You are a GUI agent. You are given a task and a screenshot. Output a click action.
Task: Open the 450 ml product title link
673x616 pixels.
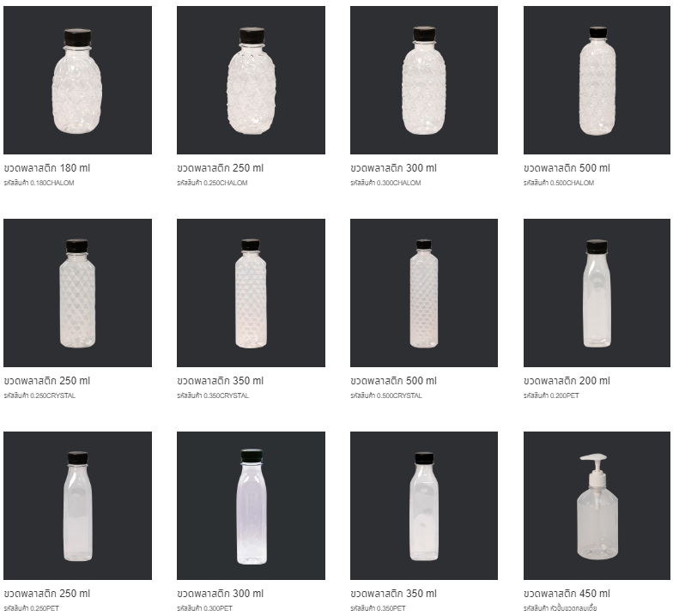567,594
